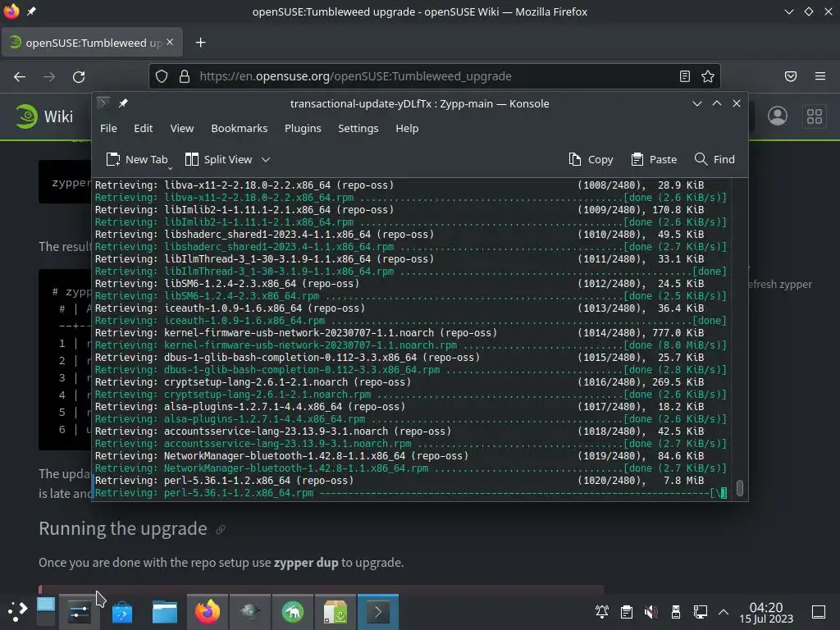
Task: Toggle the pin icon on the Firefox title bar
Action: pos(31,11)
